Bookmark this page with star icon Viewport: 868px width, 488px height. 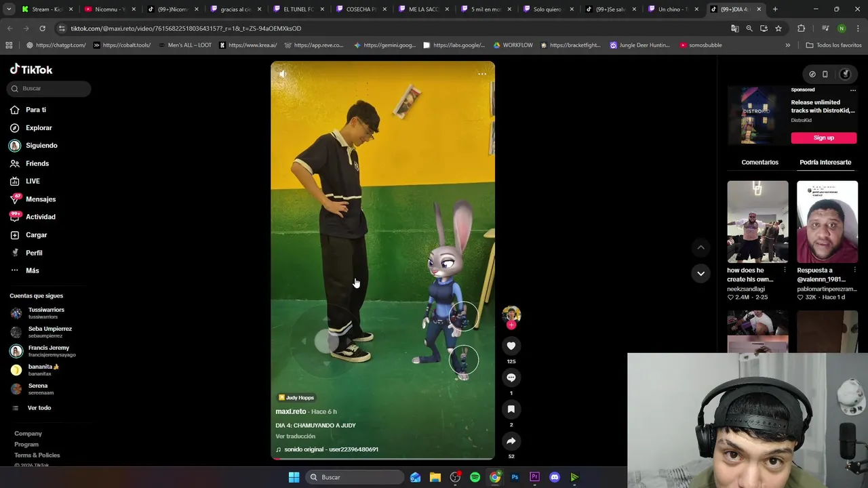click(x=778, y=28)
